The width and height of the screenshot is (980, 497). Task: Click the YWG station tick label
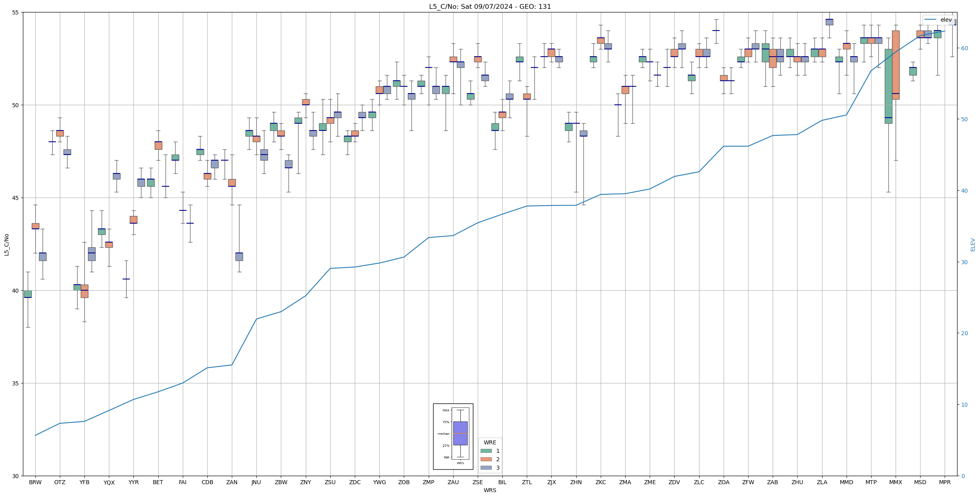[x=379, y=483]
